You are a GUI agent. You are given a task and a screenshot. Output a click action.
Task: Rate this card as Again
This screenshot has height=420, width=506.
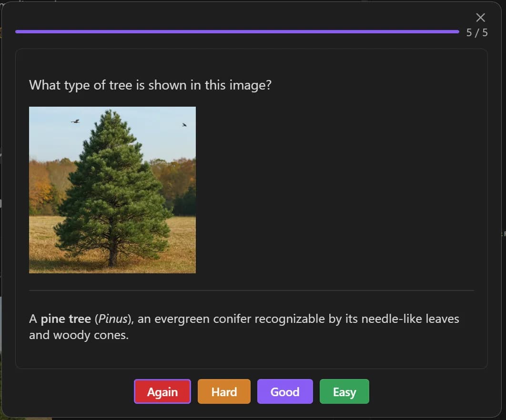click(162, 391)
